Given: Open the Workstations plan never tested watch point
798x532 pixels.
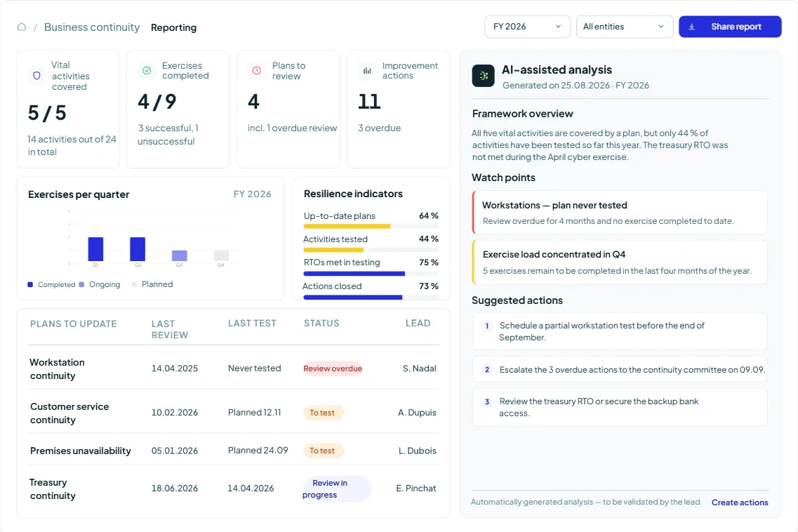Looking at the screenshot, I should coord(619,212).
